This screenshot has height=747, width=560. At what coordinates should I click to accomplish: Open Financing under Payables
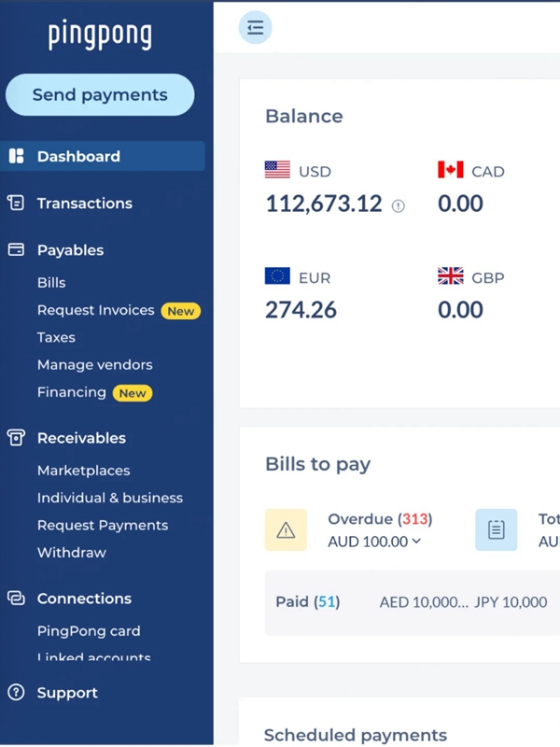pos(72,392)
